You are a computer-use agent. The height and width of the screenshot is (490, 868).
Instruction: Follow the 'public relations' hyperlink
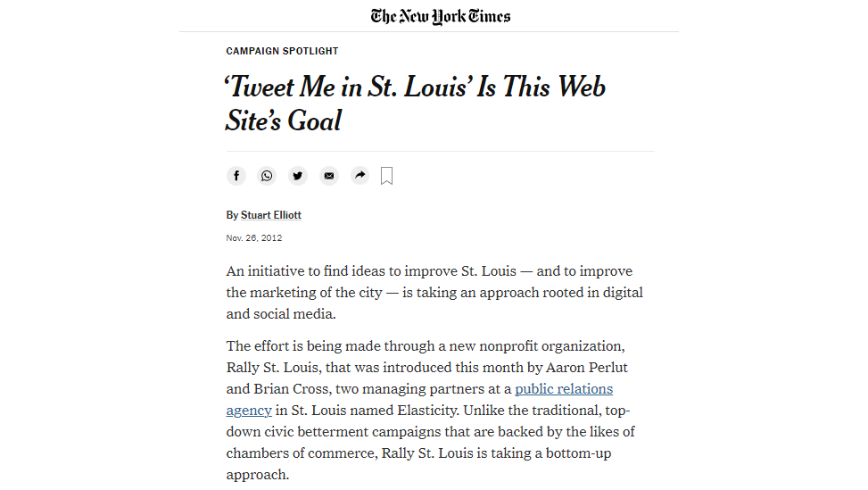(x=564, y=388)
